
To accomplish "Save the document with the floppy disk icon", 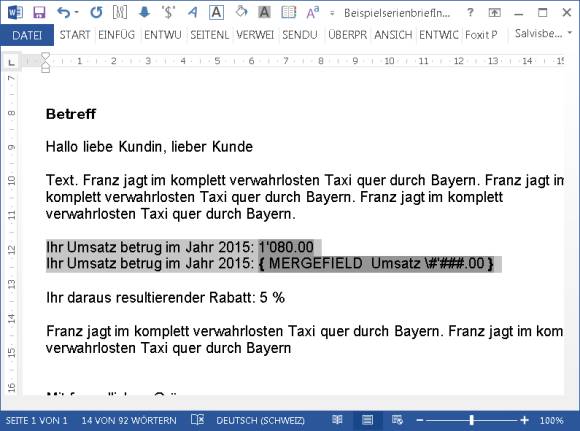I will [39, 13].
